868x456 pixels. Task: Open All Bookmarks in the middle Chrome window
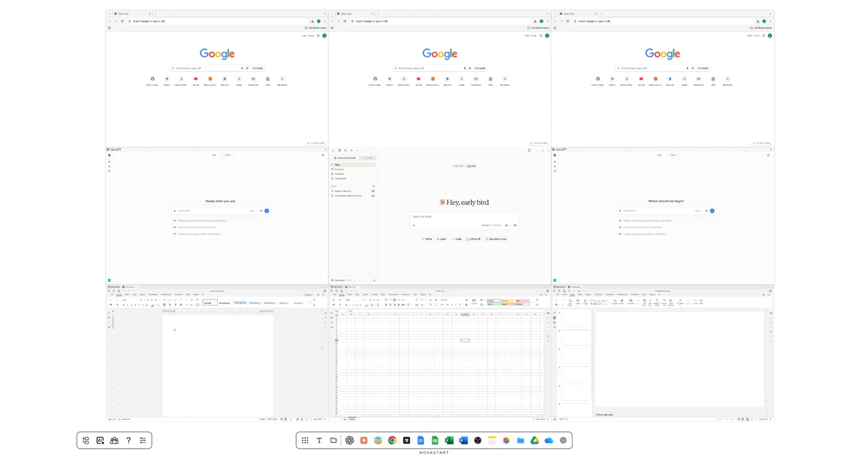click(x=540, y=28)
